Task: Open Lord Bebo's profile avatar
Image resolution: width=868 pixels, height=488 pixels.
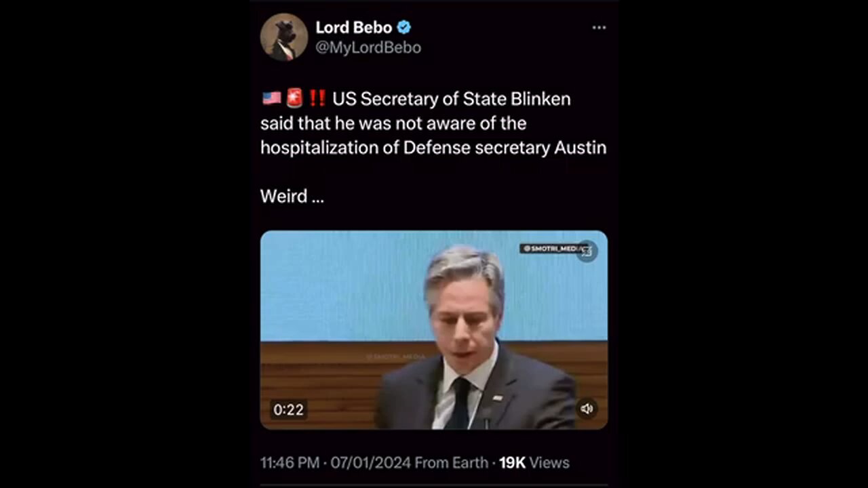Action: pyautogui.click(x=284, y=37)
